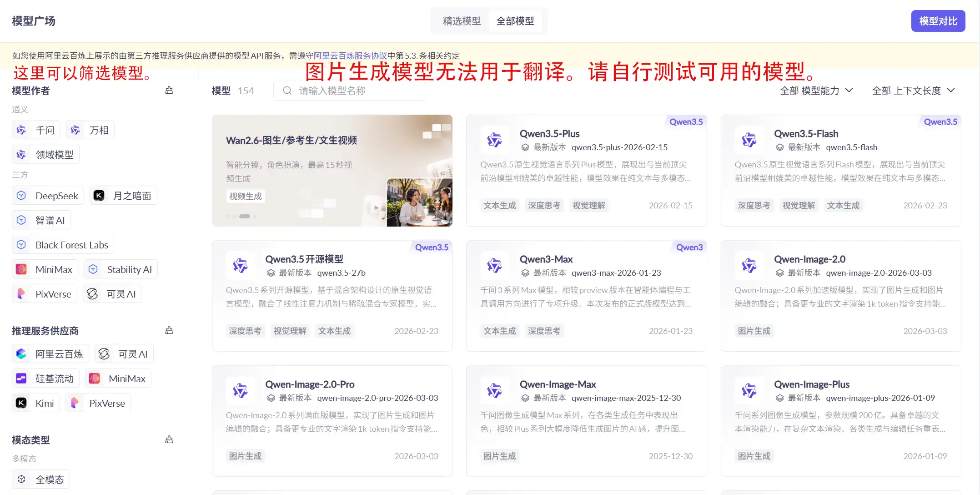Image resolution: width=980 pixels, height=495 pixels.
Task: Click the PixVerse logo under 模型作者
Action: click(21, 294)
